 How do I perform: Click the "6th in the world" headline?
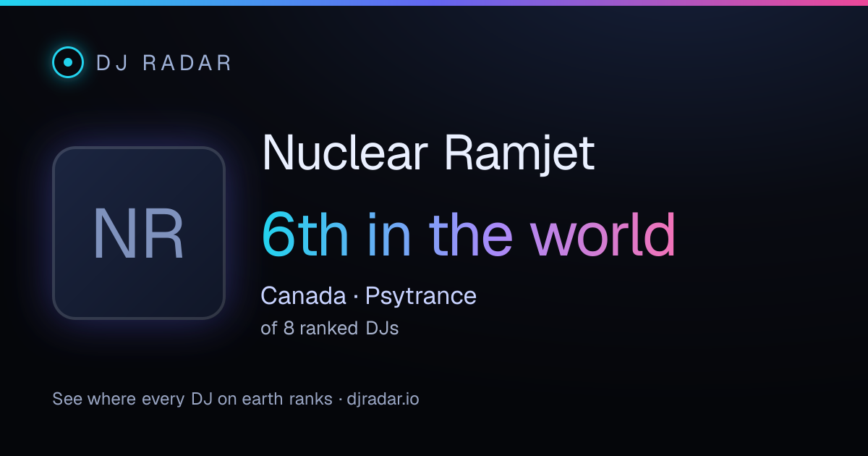tap(469, 235)
